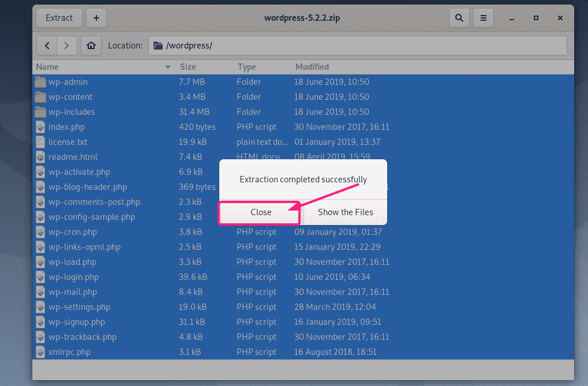Image resolution: width=588 pixels, height=386 pixels.
Task: Click the wordpress-5.2.2.zip window title
Action: point(302,18)
